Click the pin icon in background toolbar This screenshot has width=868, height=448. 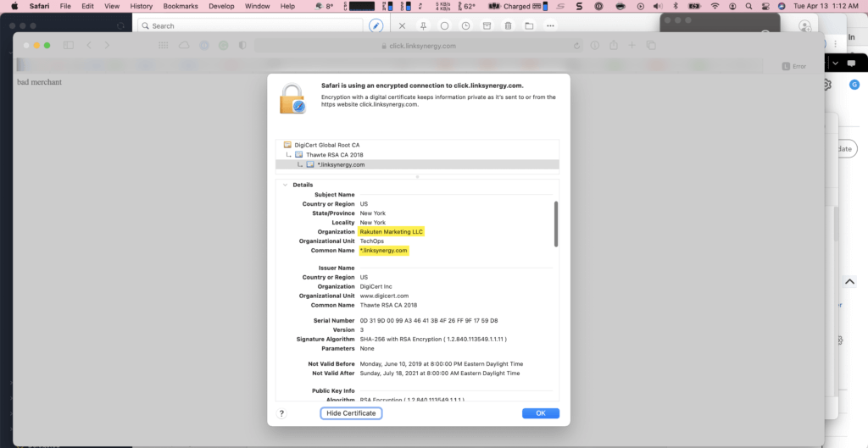[x=423, y=26]
